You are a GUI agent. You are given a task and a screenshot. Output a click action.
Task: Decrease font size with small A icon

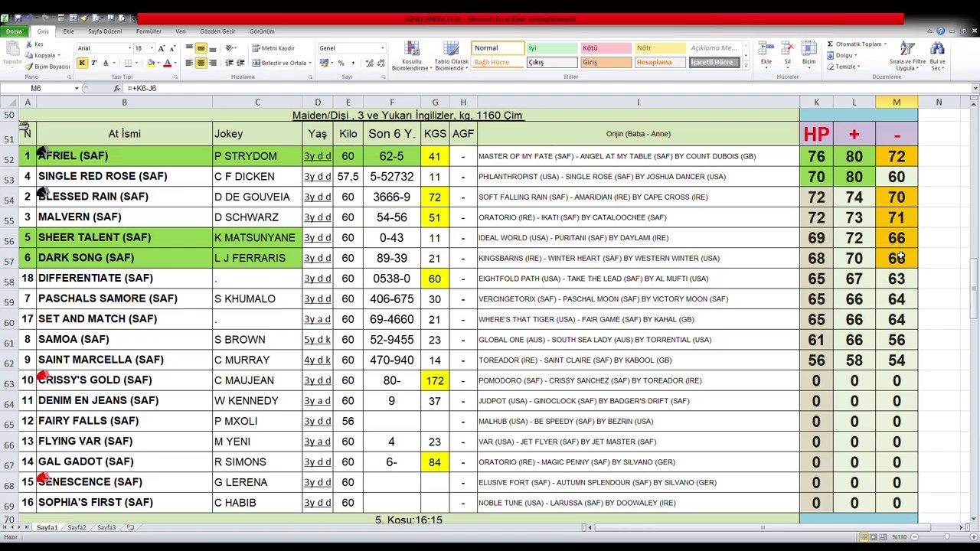click(x=173, y=48)
